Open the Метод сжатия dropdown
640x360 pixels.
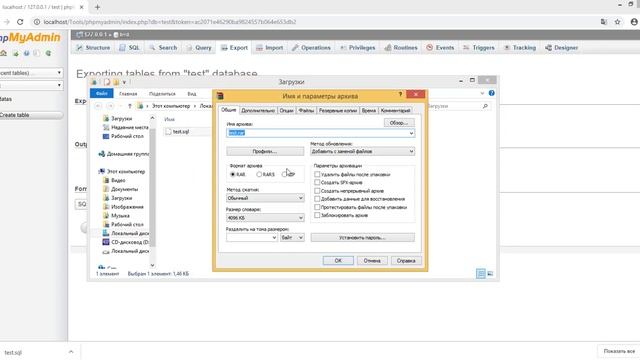(265, 198)
